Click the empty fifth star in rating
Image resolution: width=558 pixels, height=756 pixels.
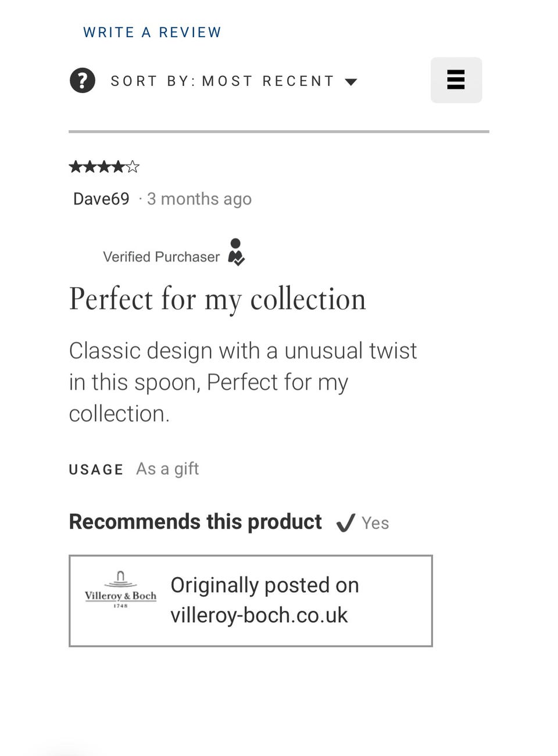133,167
